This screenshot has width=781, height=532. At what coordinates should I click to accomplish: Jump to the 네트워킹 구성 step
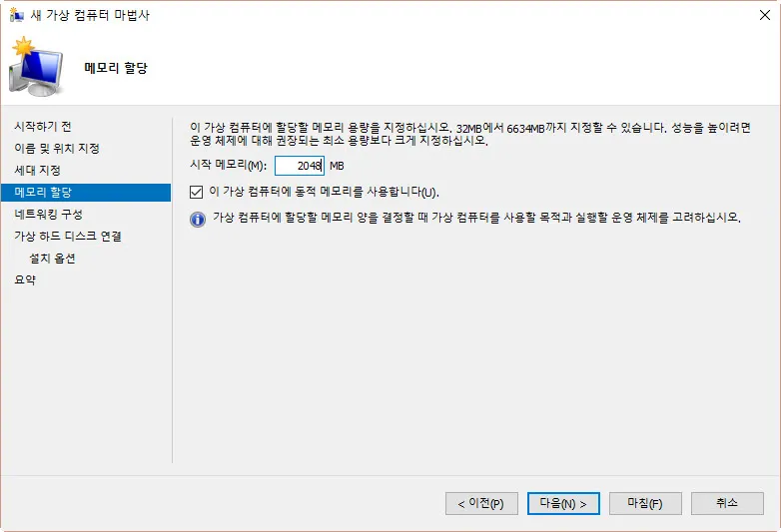(48, 214)
